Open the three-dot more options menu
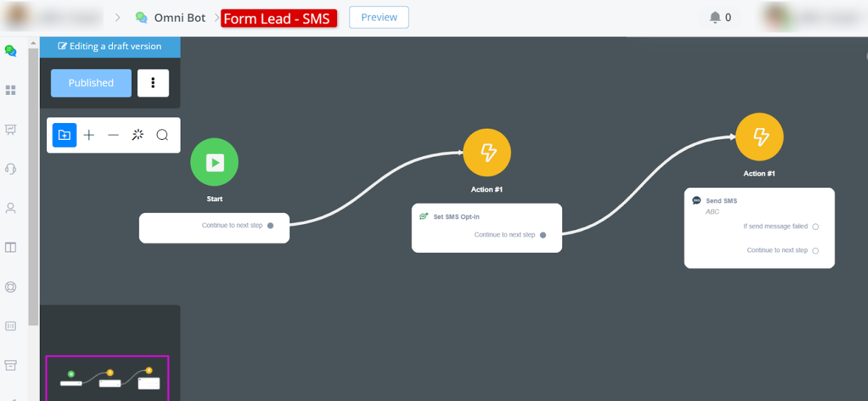The height and width of the screenshot is (401, 868). pyautogui.click(x=153, y=83)
